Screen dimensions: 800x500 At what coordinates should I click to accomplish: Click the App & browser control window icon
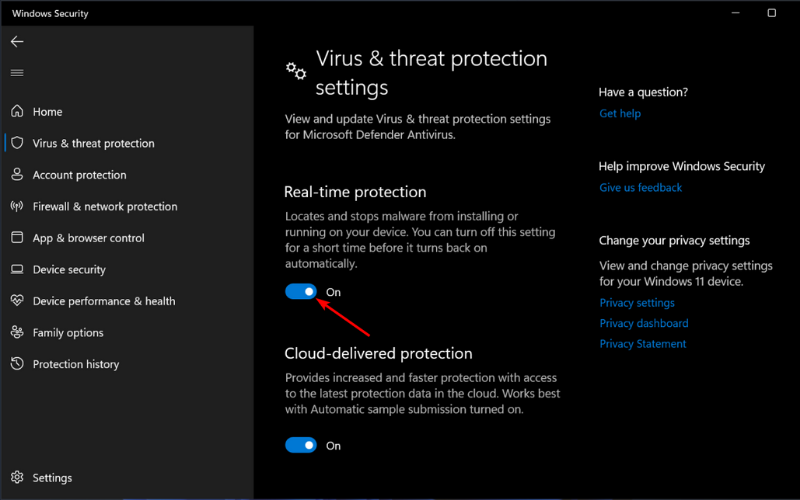[x=17, y=237]
